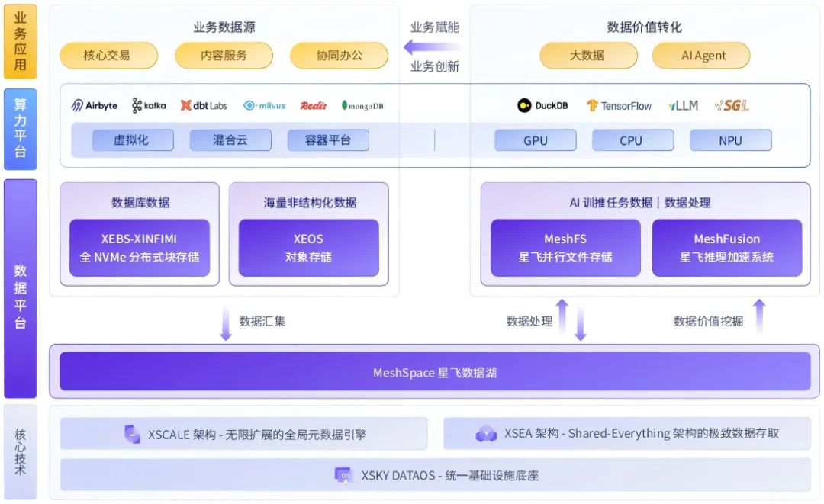Click the Airbyte logo

95,105
